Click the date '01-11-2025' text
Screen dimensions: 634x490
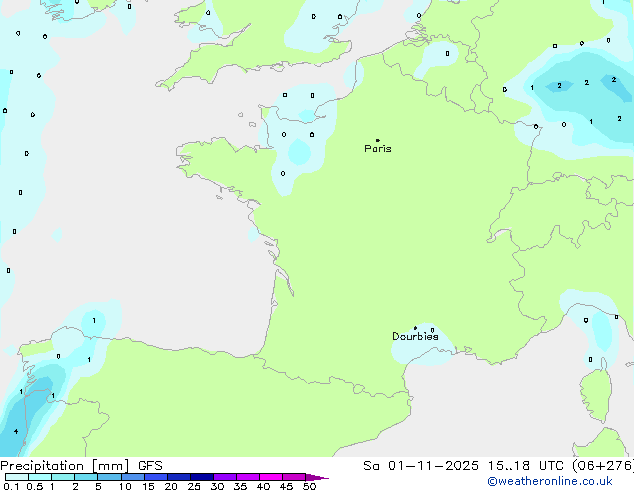click(x=433, y=466)
